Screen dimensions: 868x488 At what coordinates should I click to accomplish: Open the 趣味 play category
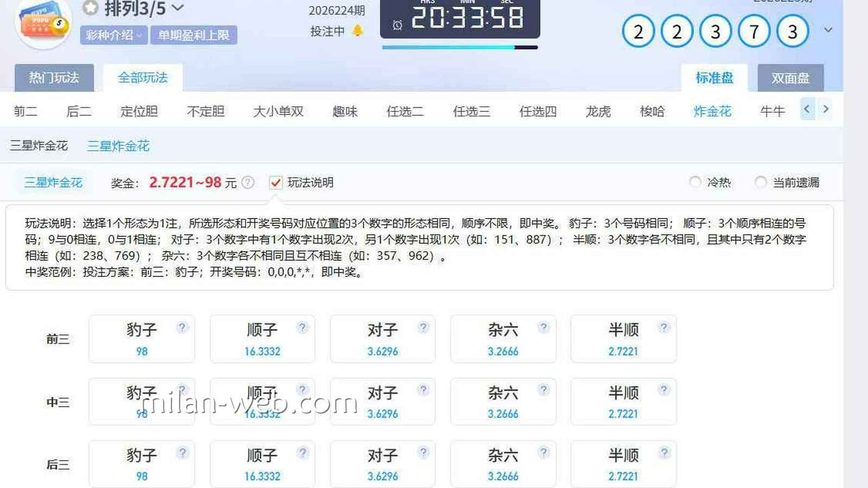point(345,111)
